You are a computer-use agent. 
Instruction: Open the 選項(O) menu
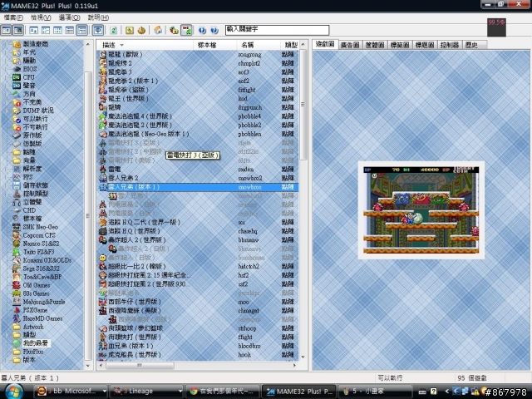click(69, 17)
